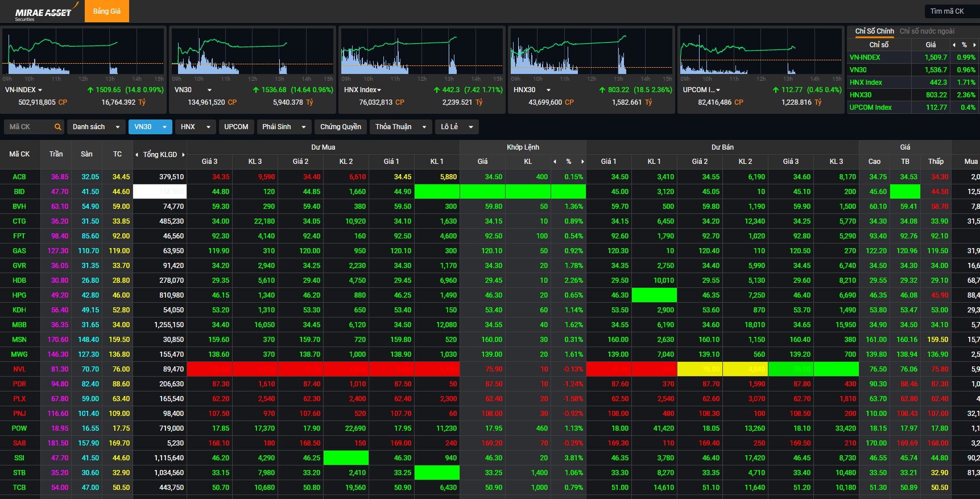Click the search magnifier icon in Mã CK box
The width and height of the screenshot is (980, 499).
pyautogui.click(x=57, y=127)
